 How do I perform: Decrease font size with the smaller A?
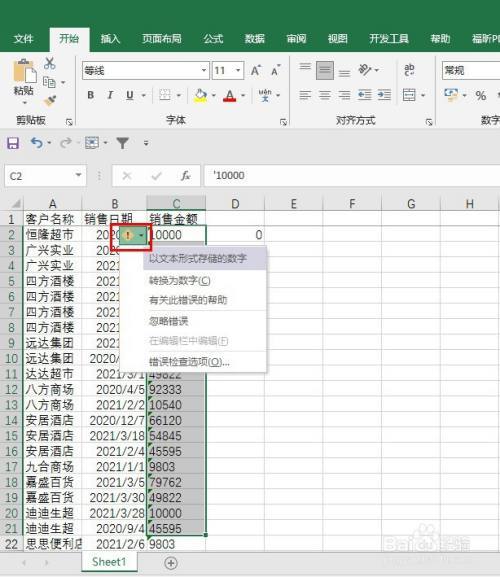275,70
